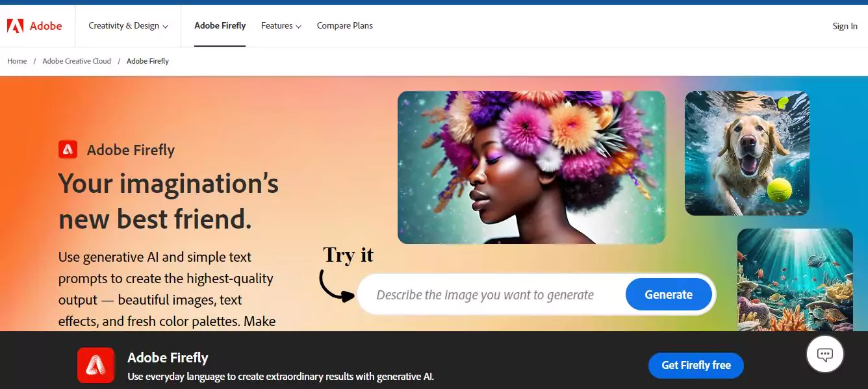The width and height of the screenshot is (868, 389).
Task: Click the 'Use everyday language' banner description
Action: tap(281, 376)
